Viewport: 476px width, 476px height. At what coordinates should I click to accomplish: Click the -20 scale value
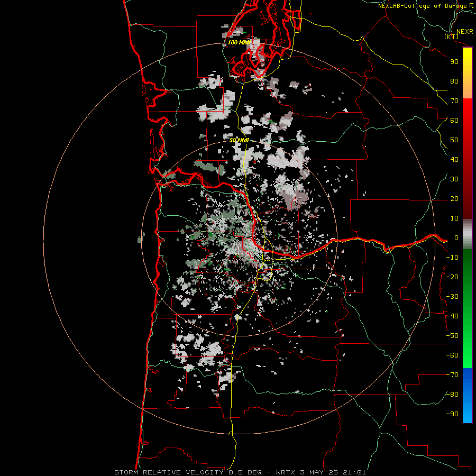(452, 277)
